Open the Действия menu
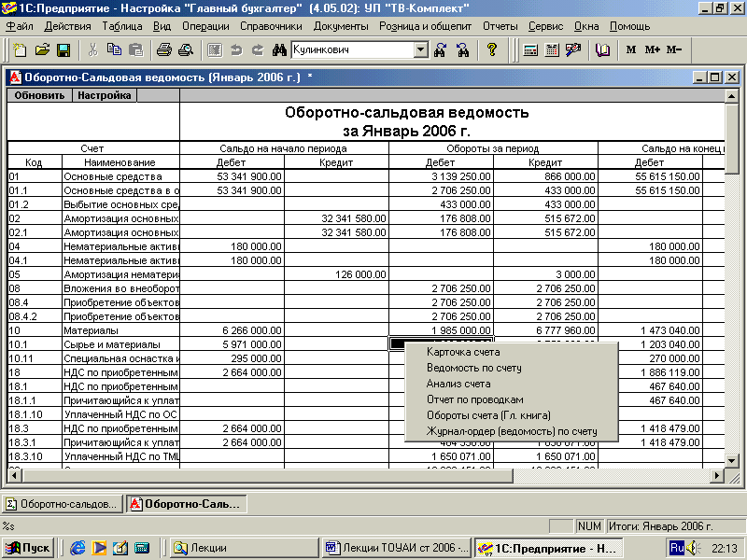 tap(67, 26)
